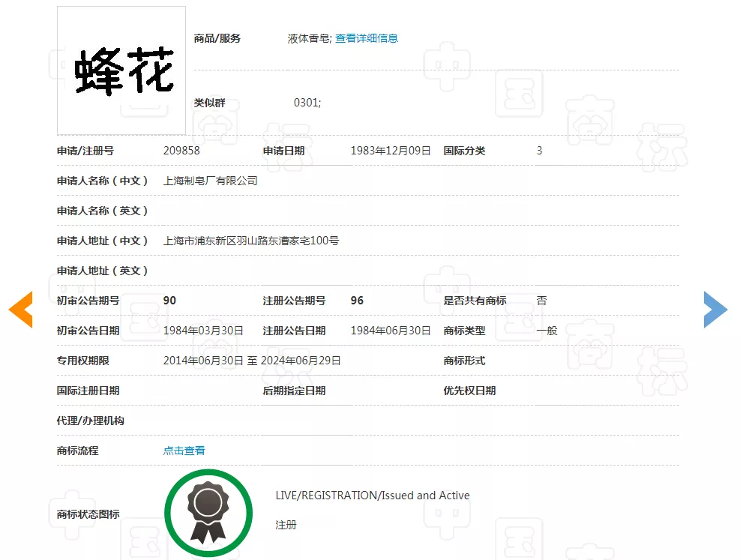Click the 申请/注册号 label

point(85,151)
